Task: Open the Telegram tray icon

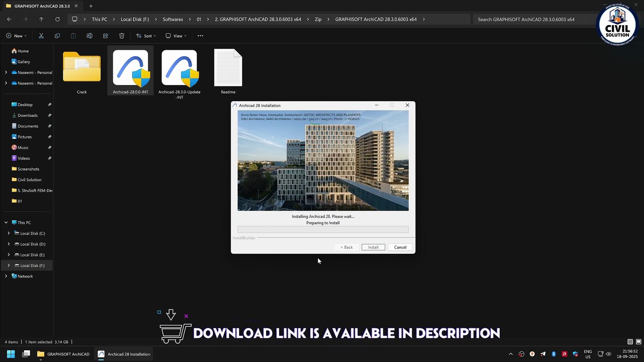Action: [543, 354]
